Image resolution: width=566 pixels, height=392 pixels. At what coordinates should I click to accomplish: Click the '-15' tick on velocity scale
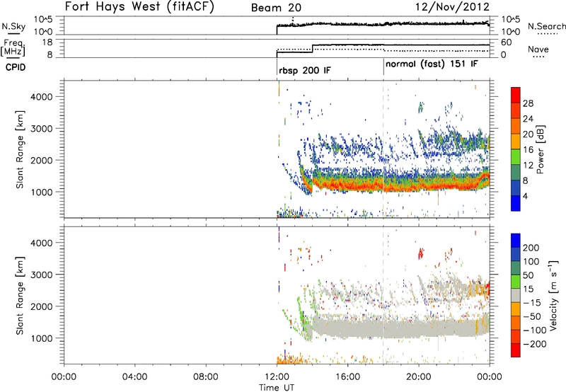click(x=532, y=303)
